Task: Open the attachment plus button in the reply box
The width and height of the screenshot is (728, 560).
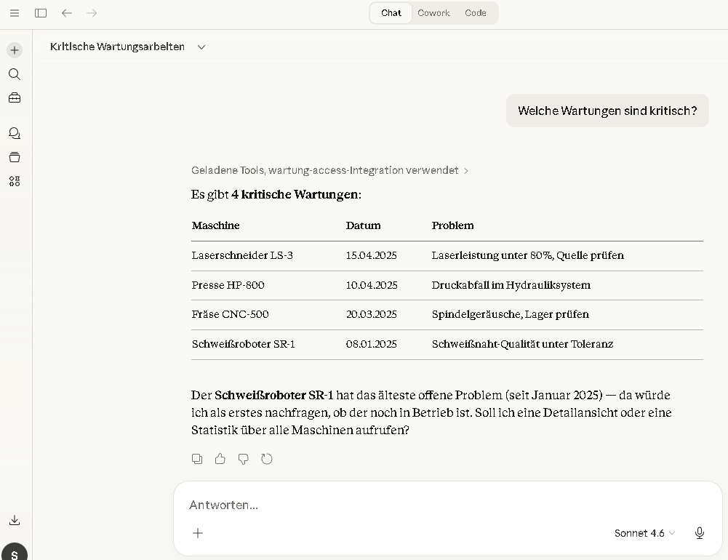Action: [x=197, y=533]
